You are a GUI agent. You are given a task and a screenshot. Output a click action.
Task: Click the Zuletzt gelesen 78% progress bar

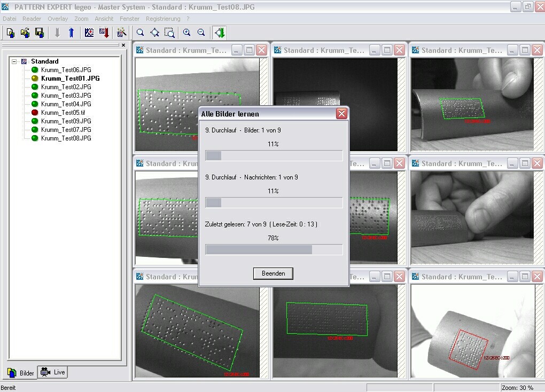274,249
